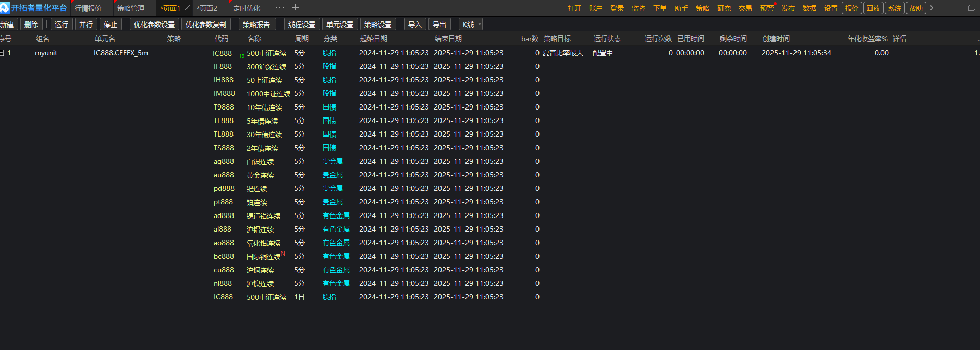Open the three-dots tab overflow menu

pyautogui.click(x=280, y=8)
